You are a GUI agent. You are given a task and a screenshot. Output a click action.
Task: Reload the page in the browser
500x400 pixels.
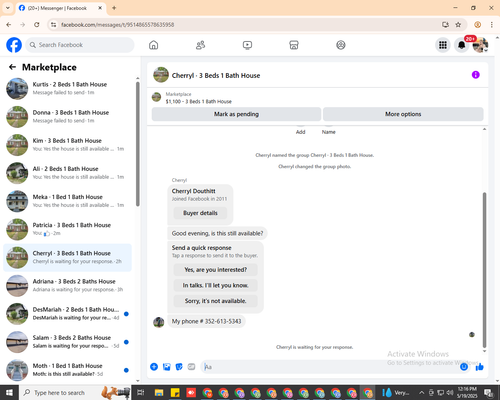(x=37, y=25)
